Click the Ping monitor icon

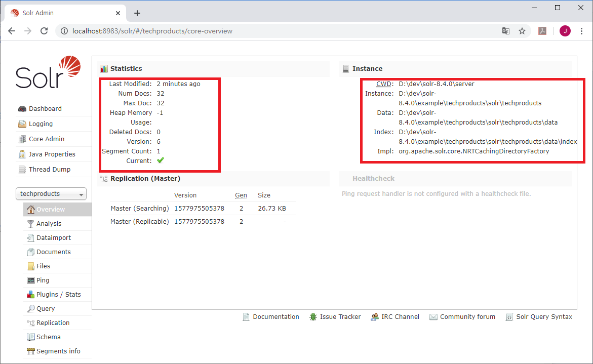tap(30, 280)
